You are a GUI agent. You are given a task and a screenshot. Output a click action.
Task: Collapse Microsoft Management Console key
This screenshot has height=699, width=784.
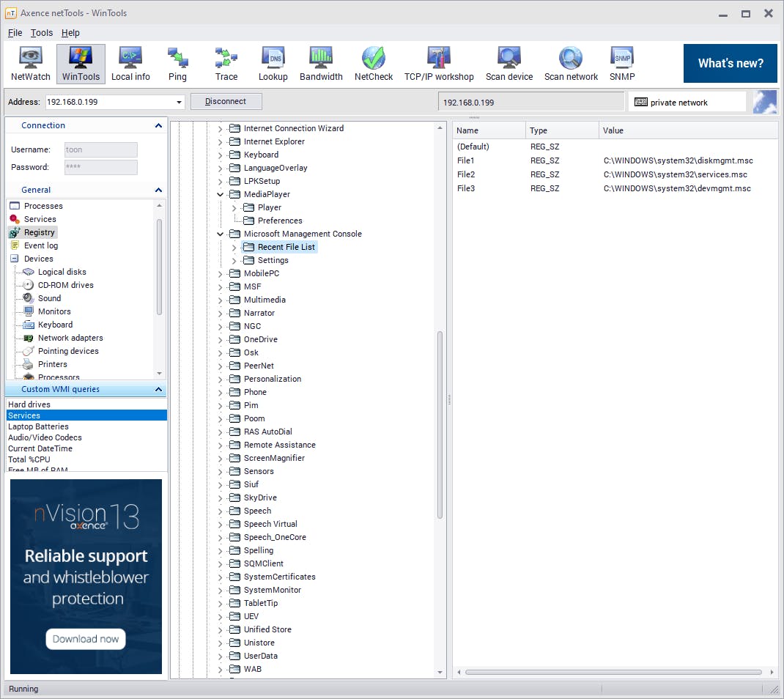point(220,234)
